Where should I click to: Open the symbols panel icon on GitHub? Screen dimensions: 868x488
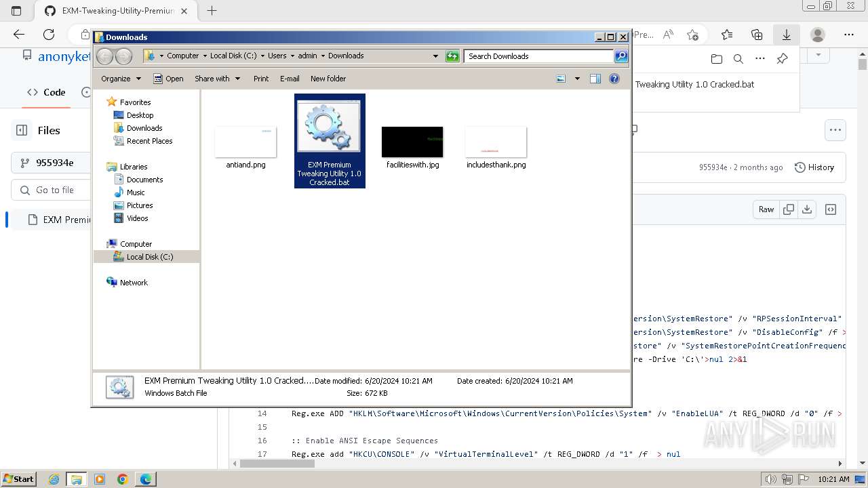click(831, 209)
